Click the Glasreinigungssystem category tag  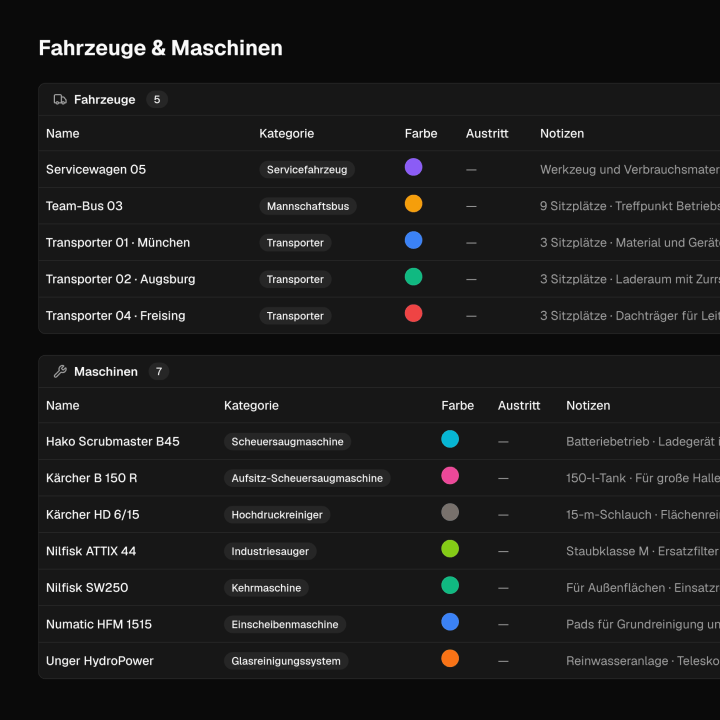(286, 661)
